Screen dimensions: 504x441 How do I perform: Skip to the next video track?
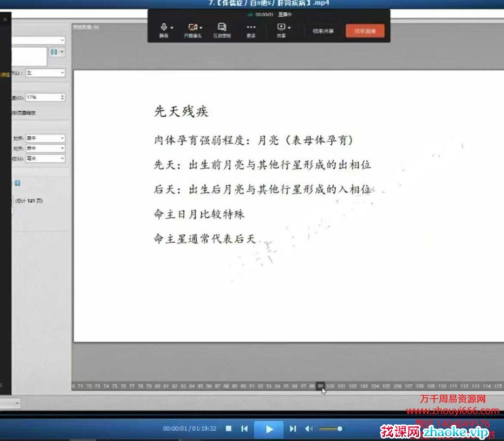point(293,429)
